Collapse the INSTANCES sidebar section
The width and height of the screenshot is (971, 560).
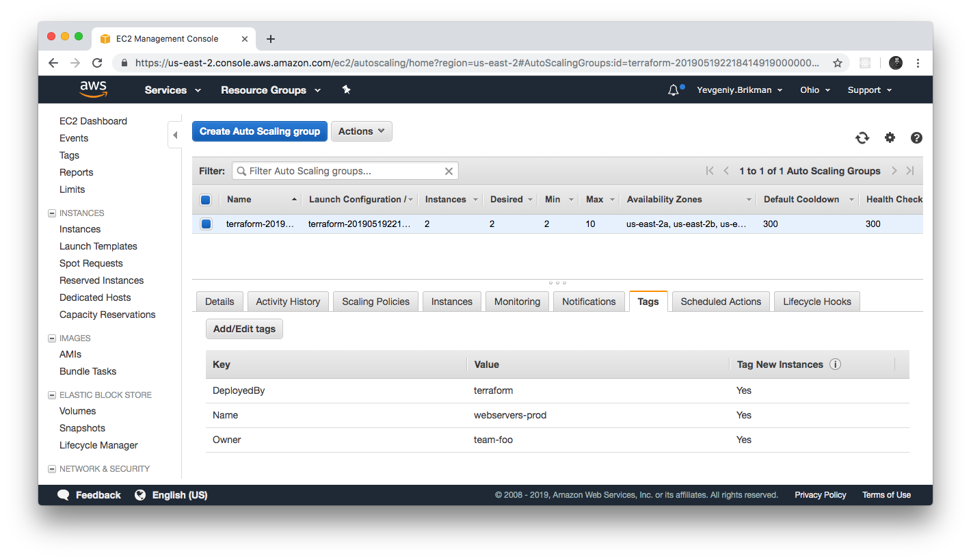52,213
